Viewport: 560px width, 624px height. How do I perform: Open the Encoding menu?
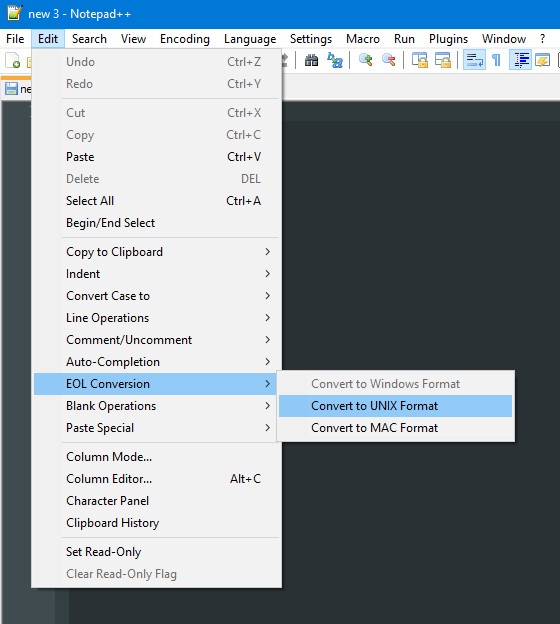pyautogui.click(x=185, y=39)
